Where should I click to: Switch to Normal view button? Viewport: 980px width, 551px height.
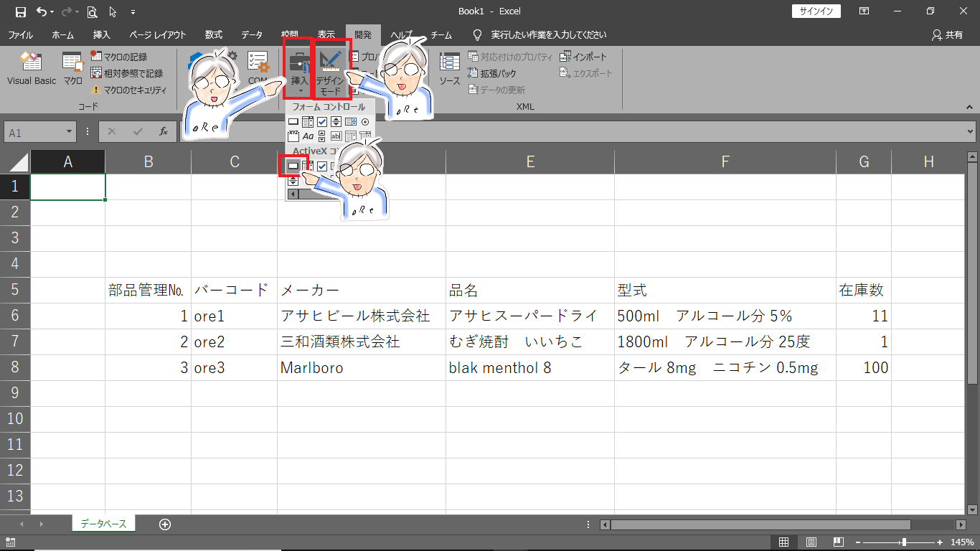(784, 542)
